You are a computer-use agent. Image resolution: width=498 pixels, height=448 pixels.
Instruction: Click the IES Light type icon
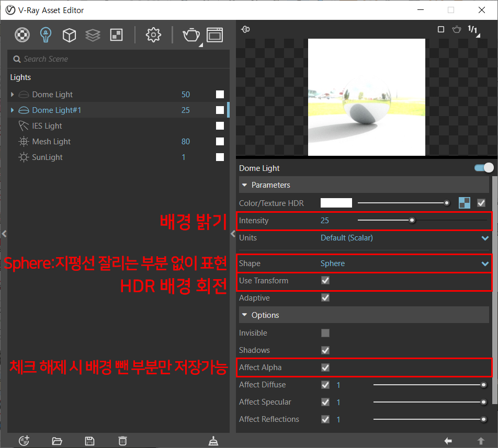point(24,126)
